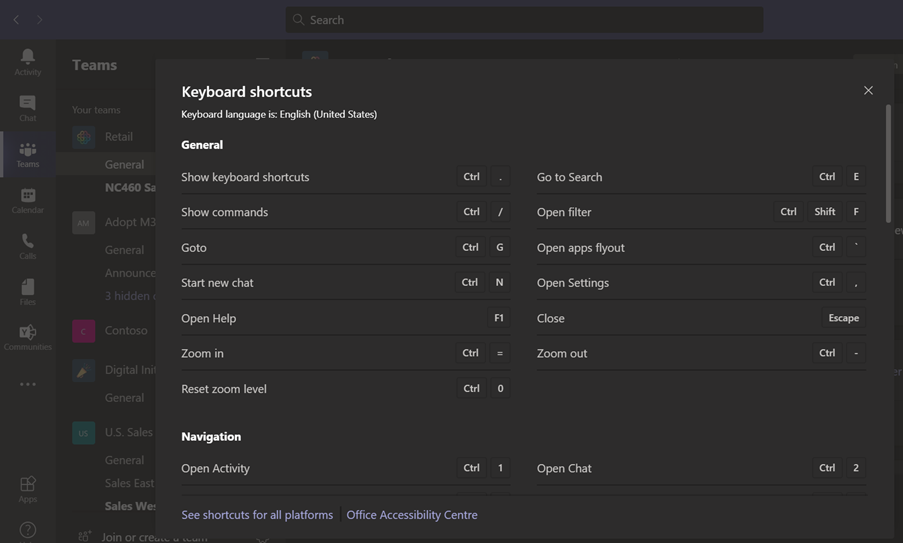Click the Contoso team avatar

click(x=84, y=332)
